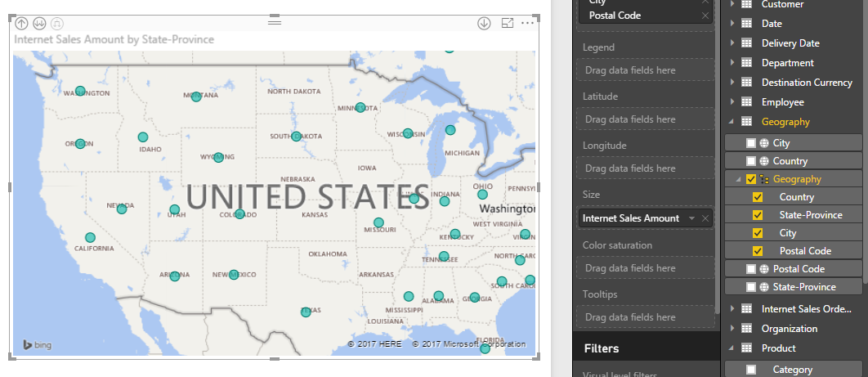868x377 pixels.
Task: Uncheck City level in Geography hierarchy
Action: [758, 233]
